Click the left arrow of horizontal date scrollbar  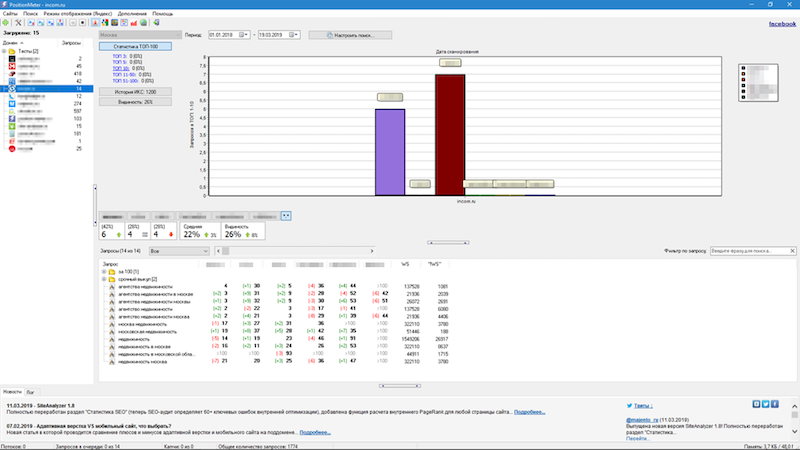tap(218, 251)
